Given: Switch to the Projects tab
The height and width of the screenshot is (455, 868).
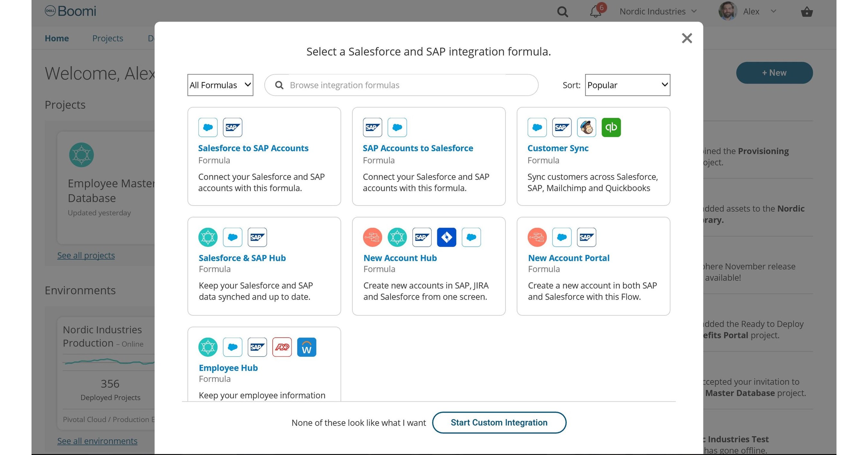Looking at the screenshot, I should (x=108, y=38).
